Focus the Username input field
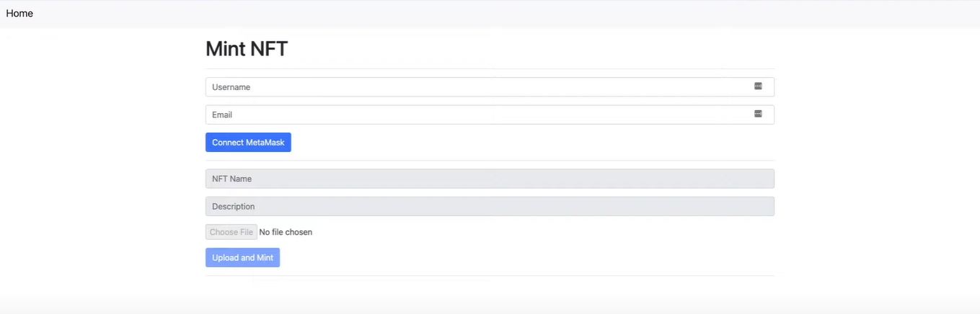The width and height of the screenshot is (980, 314). [490, 87]
